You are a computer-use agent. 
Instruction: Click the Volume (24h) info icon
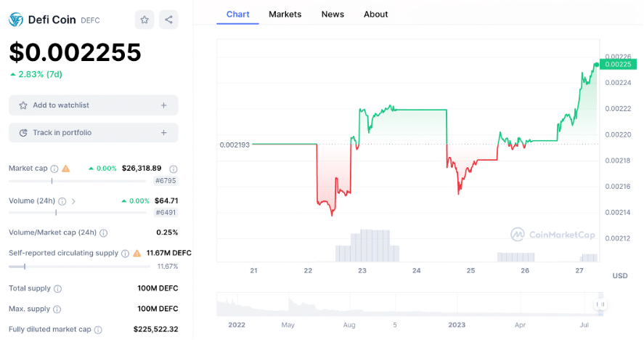(x=62, y=201)
